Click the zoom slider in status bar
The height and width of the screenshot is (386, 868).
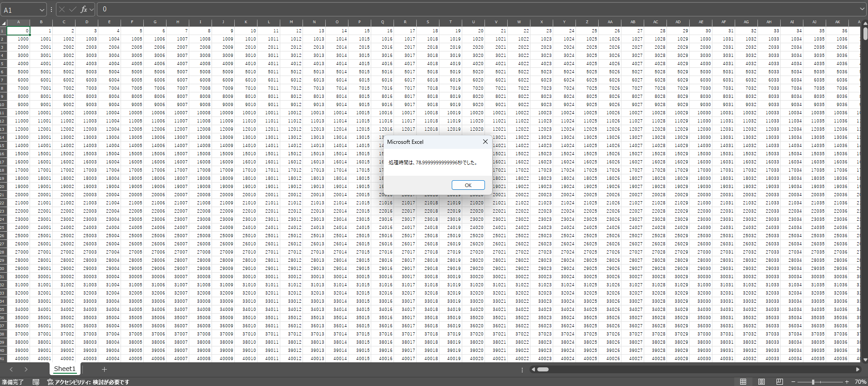pyautogui.click(x=813, y=382)
